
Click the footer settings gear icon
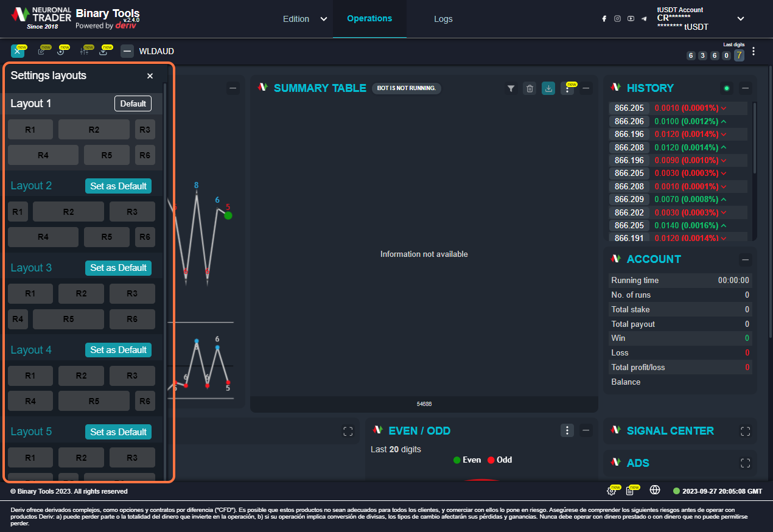pyautogui.click(x=610, y=491)
